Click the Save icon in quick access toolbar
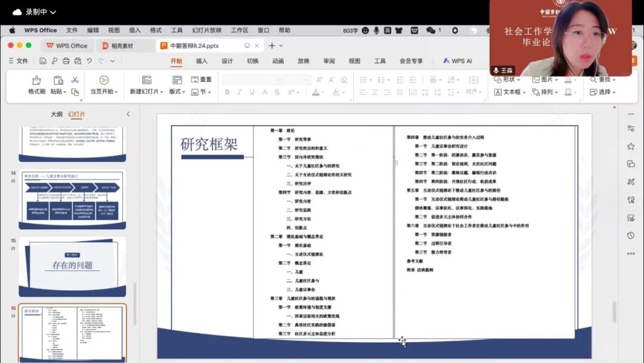 click(43, 61)
